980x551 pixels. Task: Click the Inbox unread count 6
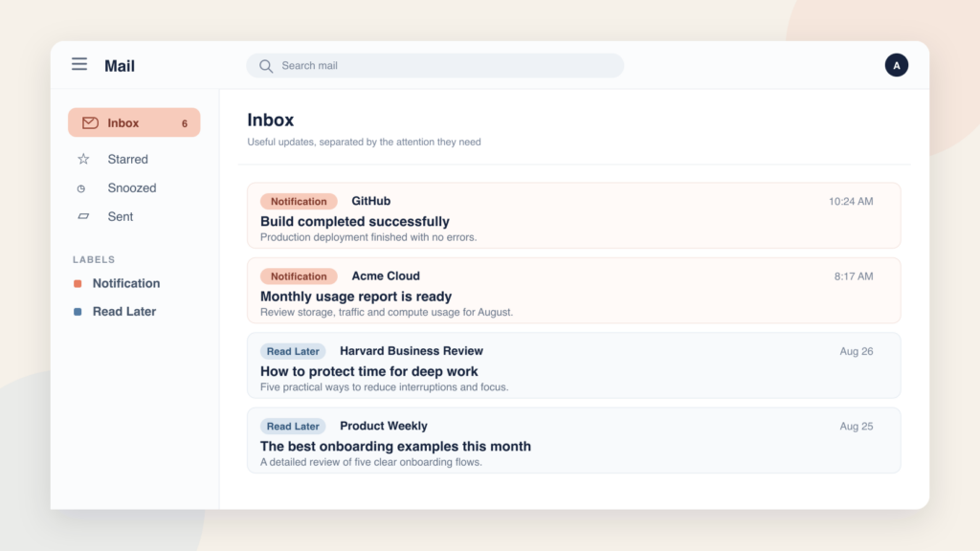pyautogui.click(x=185, y=123)
